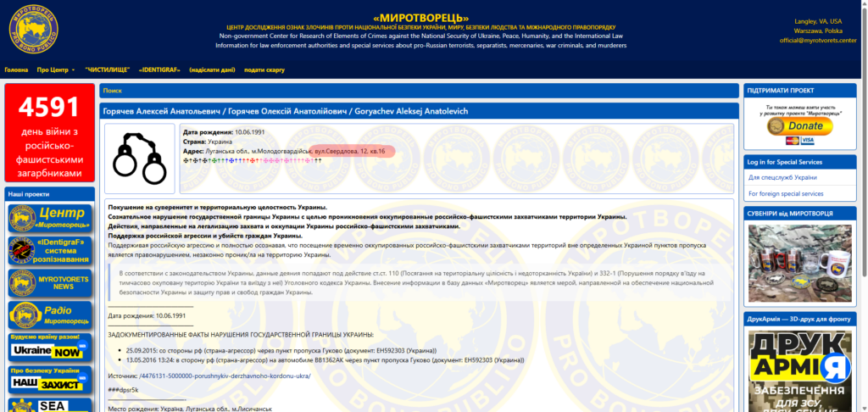
Task: Open the SEA project banner
Action: point(50,405)
